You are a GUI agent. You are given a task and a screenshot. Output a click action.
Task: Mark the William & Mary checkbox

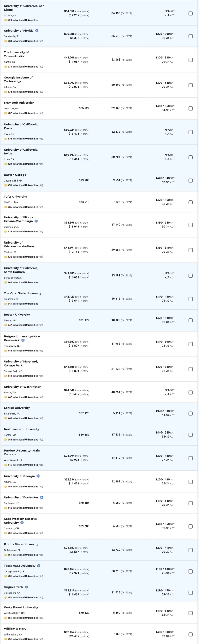(191, 634)
